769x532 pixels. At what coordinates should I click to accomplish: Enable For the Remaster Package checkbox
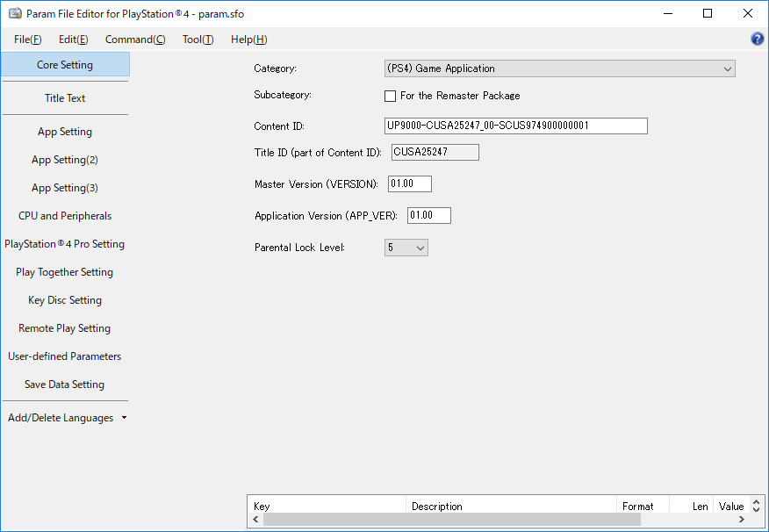pyautogui.click(x=390, y=96)
